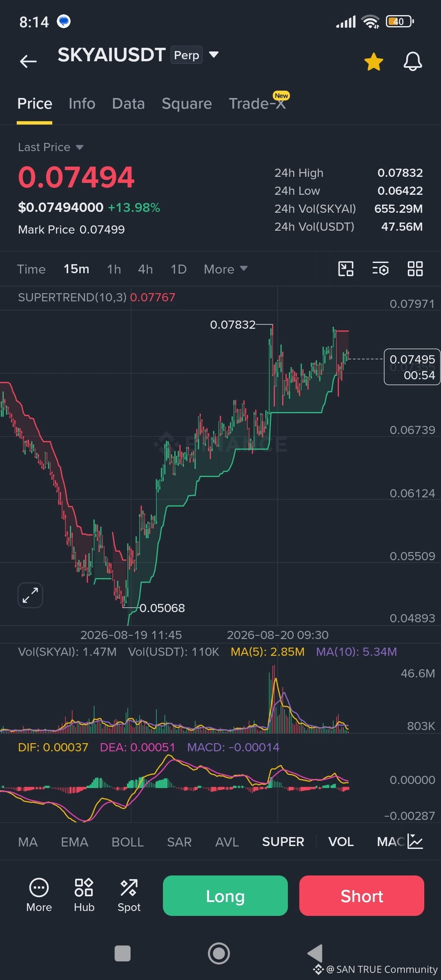The height and width of the screenshot is (980, 441).
Task: Toggle the AVL indicator
Action: click(x=227, y=842)
